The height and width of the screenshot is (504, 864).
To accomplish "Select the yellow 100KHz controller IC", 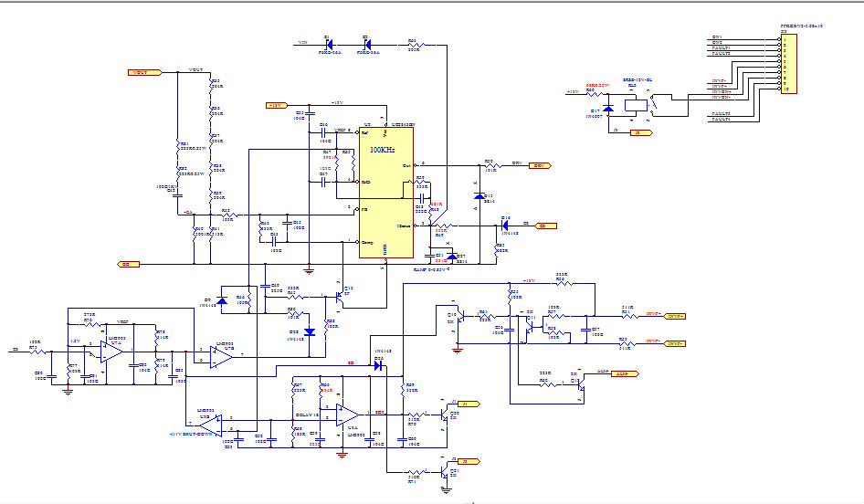I will 385,192.
